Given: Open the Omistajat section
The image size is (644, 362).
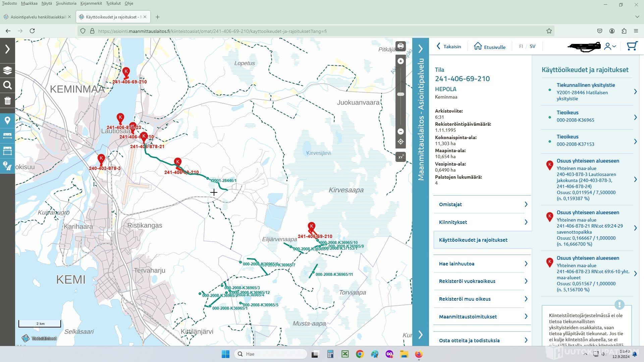Looking at the screenshot, I should pyautogui.click(x=482, y=204).
